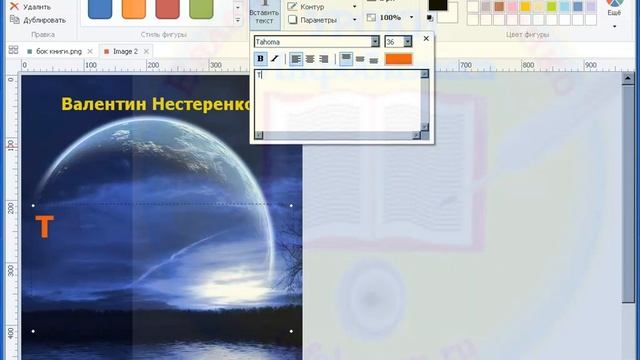Click the Удалить label
Viewport: 640px width, 360px height.
(37, 7)
